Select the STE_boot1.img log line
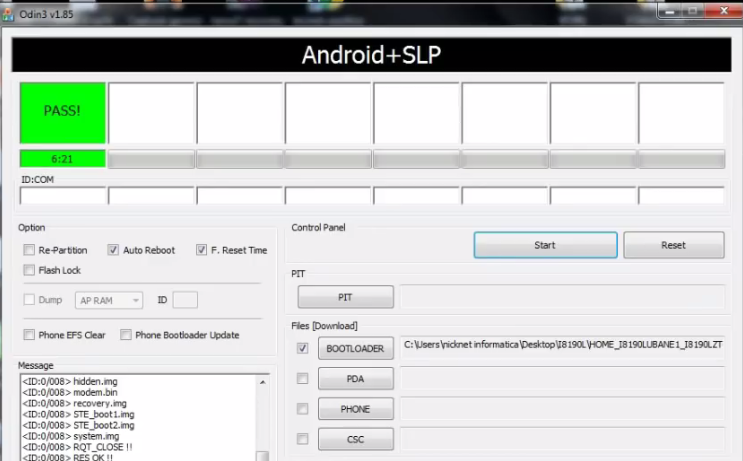Viewport: 743px width, 461px height. 78,414
